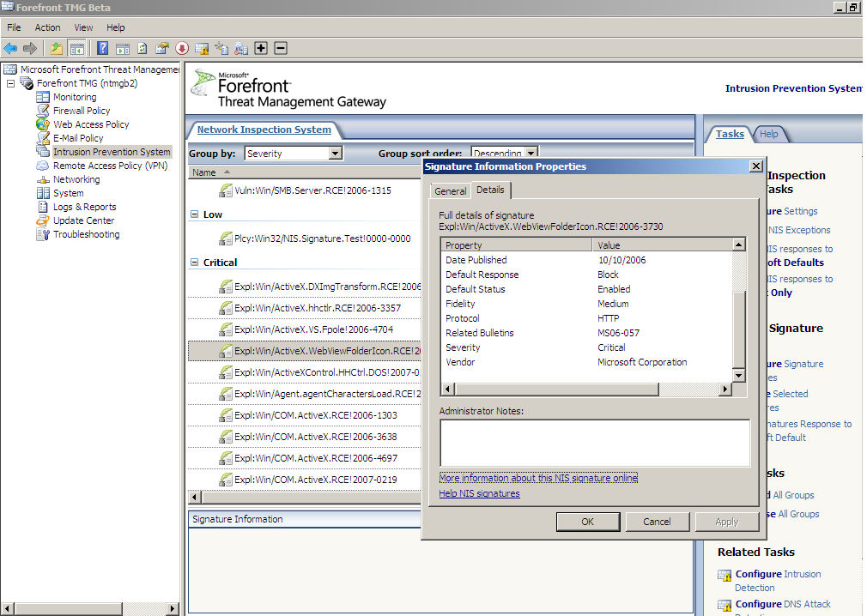Select the Details tab in dialog

490,190
